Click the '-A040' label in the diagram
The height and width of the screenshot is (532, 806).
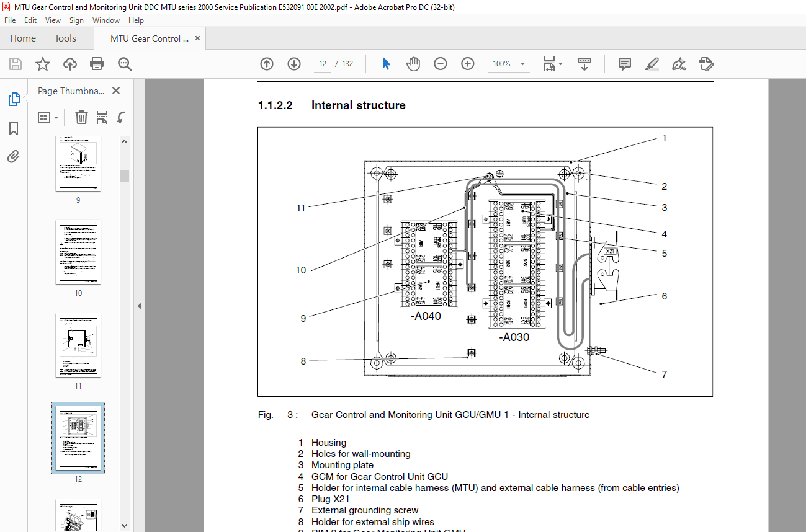(426, 316)
